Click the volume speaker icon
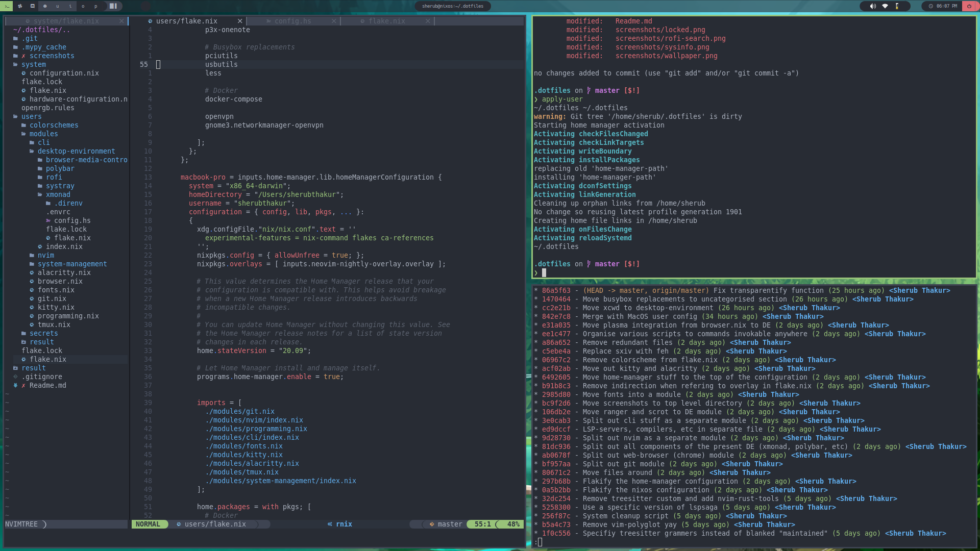 [x=873, y=6]
